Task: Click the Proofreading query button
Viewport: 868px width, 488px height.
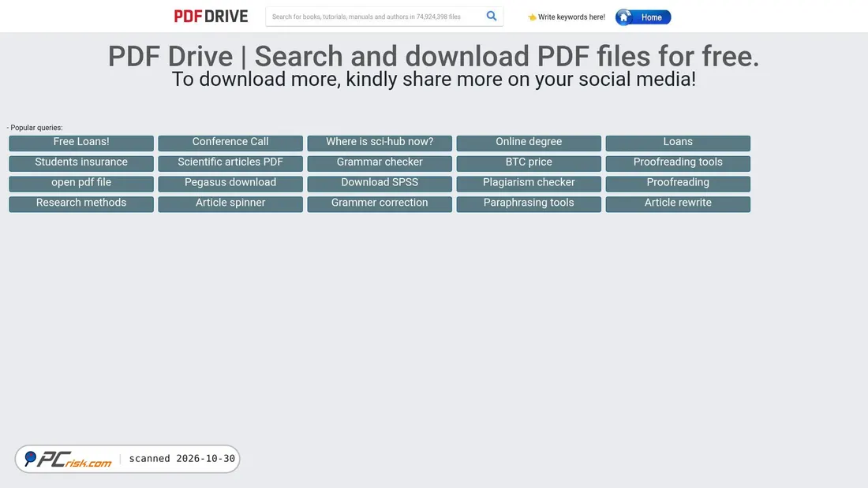Action: [678, 184]
